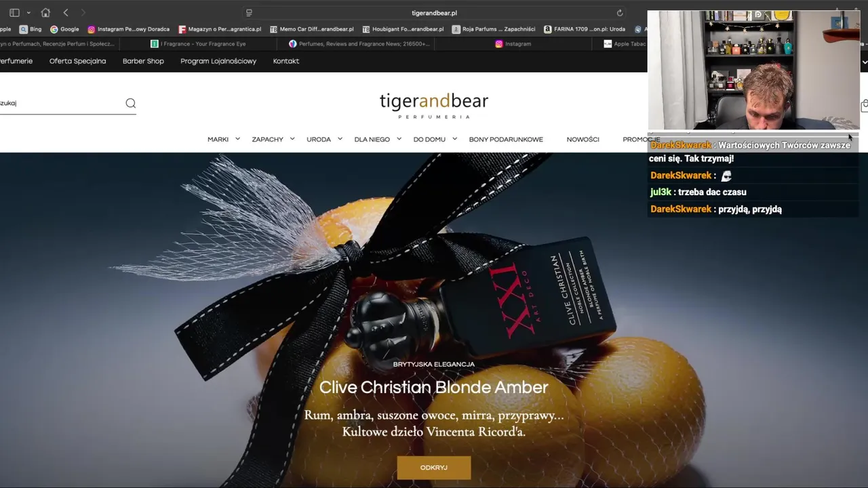Open the FARINA 1709 bookmark

(x=585, y=29)
